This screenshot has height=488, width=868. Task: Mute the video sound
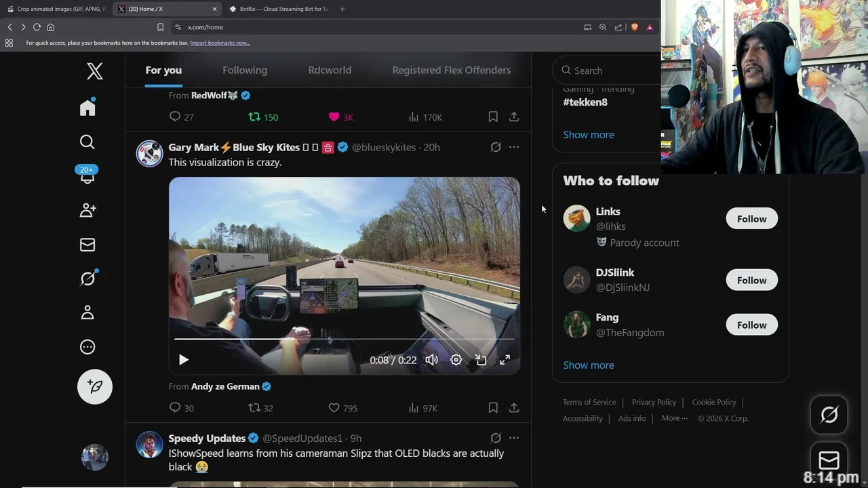pyautogui.click(x=431, y=360)
